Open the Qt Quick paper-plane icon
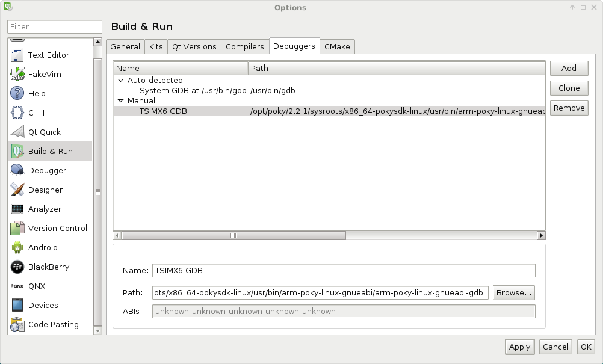The height and width of the screenshot is (364, 603). pyautogui.click(x=17, y=132)
